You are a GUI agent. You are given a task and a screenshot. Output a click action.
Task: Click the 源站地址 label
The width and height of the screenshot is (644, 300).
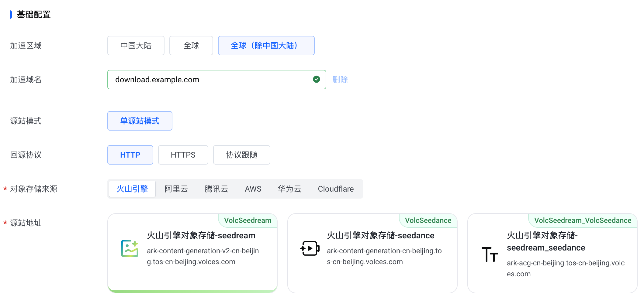pos(26,223)
